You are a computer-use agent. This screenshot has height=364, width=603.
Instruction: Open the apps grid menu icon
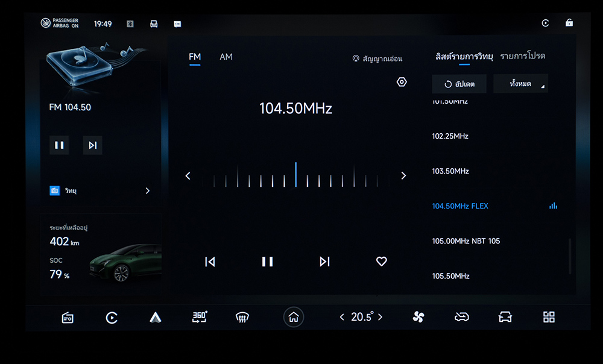click(549, 317)
